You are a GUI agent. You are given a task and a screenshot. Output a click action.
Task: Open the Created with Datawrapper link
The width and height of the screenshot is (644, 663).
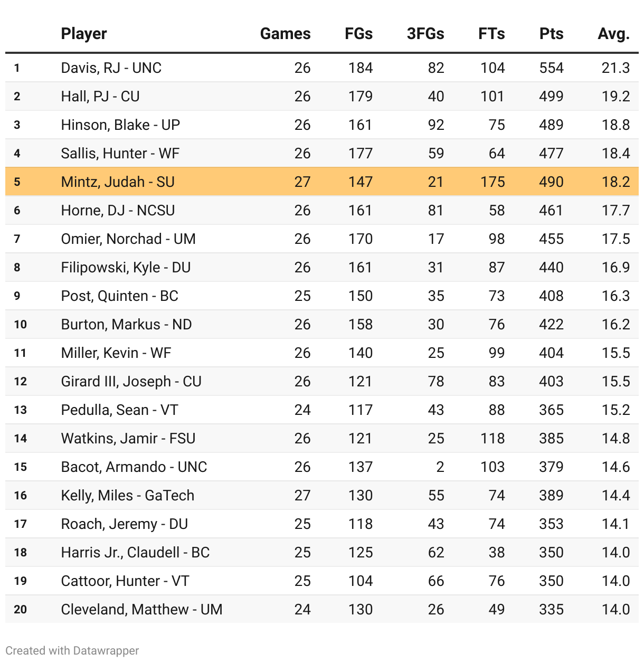72,650
